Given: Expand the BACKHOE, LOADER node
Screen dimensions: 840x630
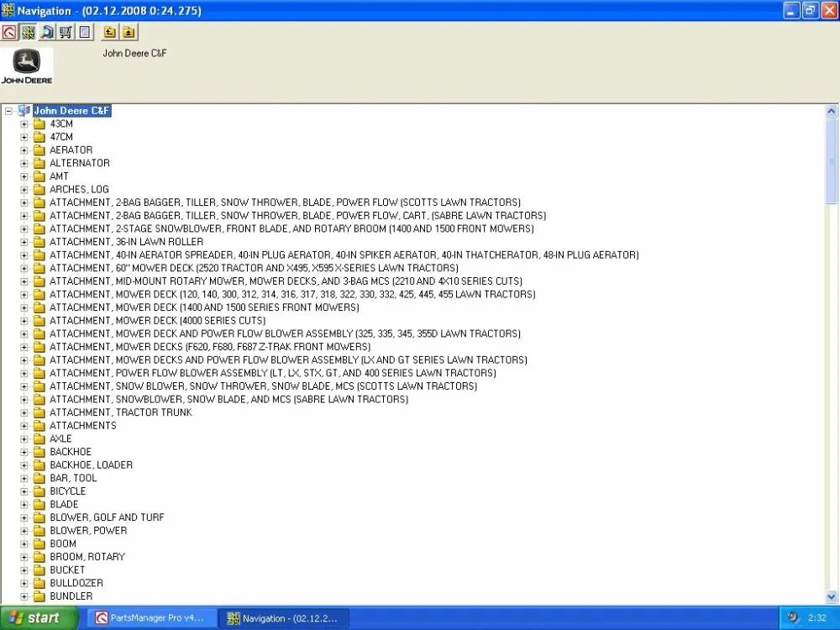Looking at the screenshot, I should point(24,465).
